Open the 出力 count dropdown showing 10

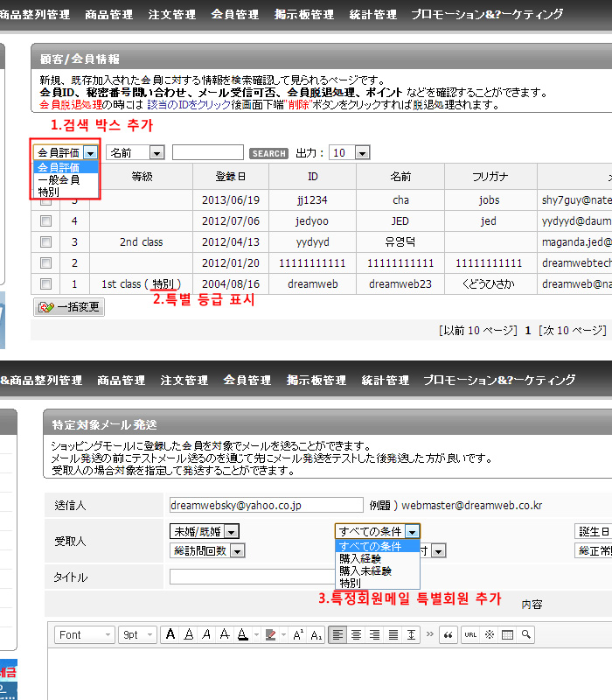(350, 153)
